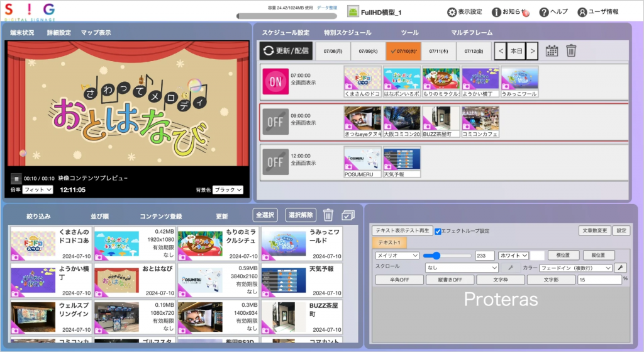Toggle the 文字影 option
This screenshot has width=644, height=352.
[551, 280]
